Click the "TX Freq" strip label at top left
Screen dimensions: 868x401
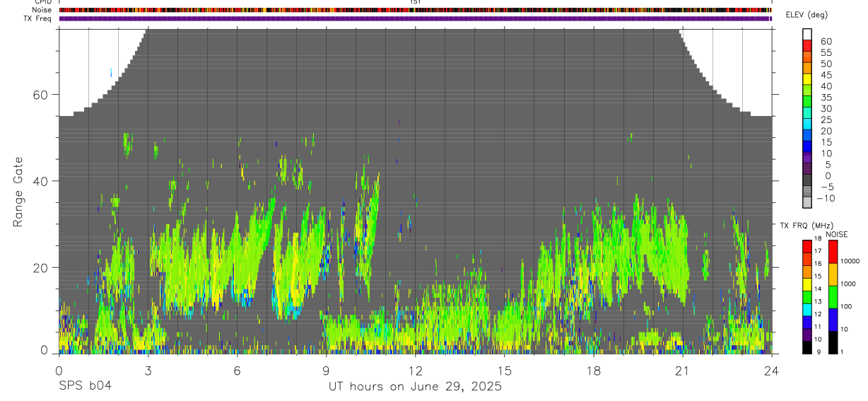[38, 18]
